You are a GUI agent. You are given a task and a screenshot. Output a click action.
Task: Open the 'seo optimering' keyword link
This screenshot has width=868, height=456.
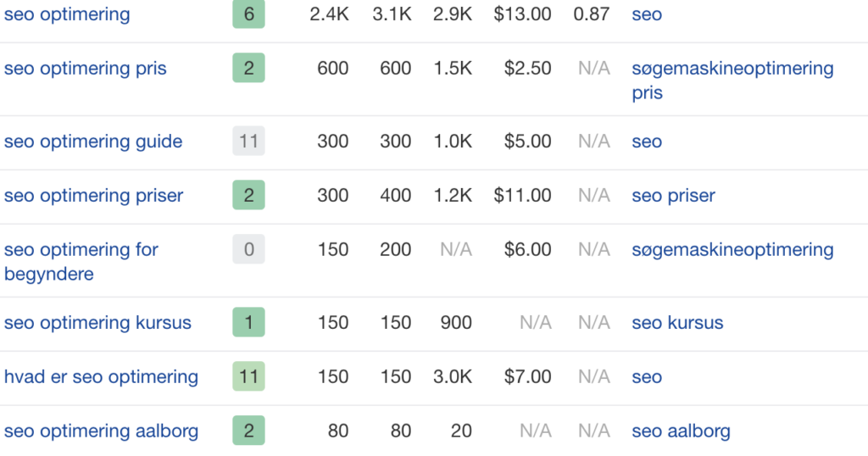(67, 14)
